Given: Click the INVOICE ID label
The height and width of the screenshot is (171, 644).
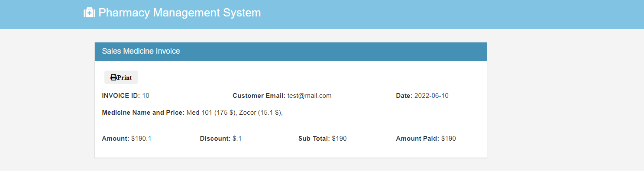Looking at the screenshot, I should tap(121, 96).
